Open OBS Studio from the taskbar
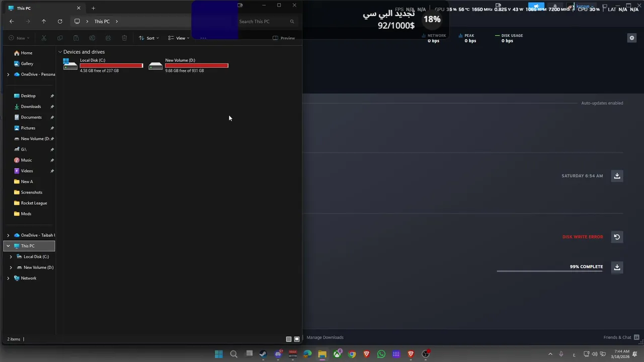 click(426, 354)
